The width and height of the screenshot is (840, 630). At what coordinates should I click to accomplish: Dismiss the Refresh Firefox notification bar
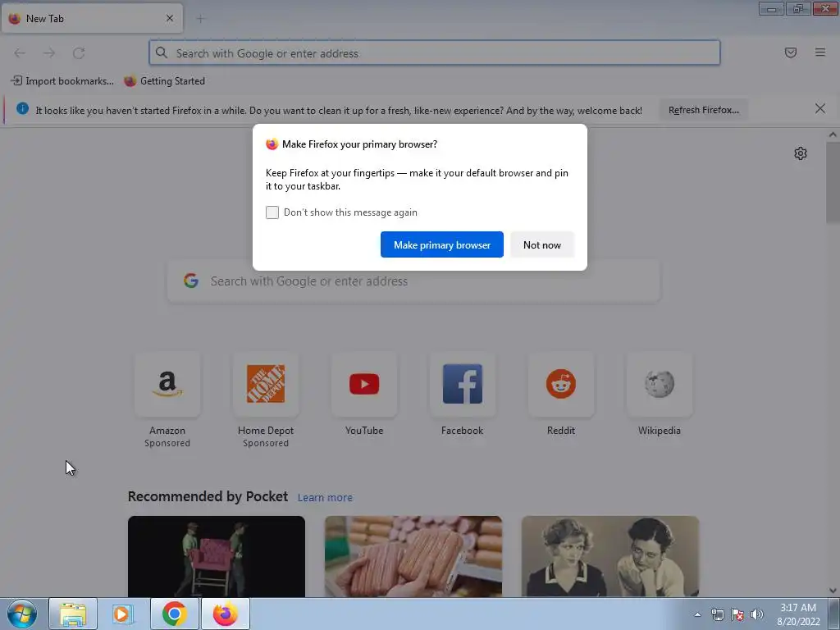(820, 109)
